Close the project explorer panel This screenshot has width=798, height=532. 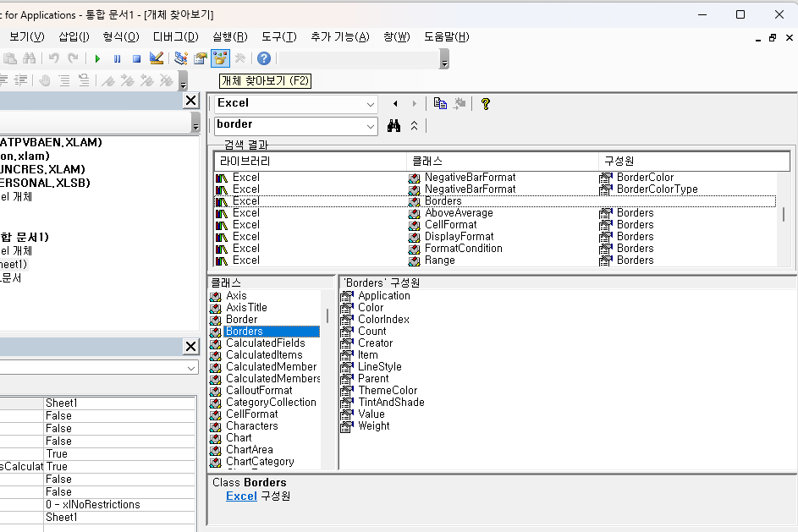tap(191, 101)
